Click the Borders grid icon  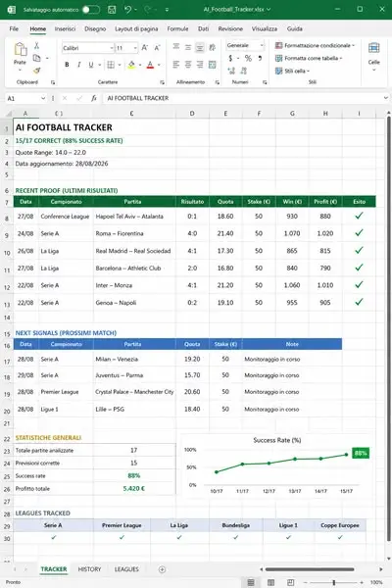[x=111, y=65]
